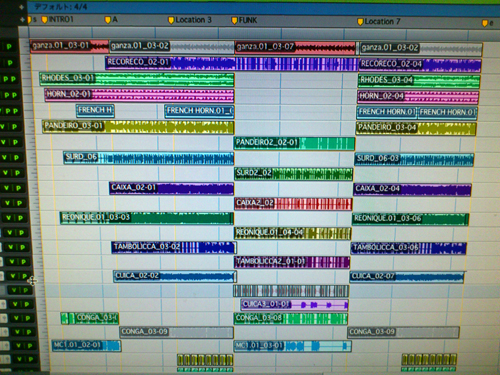Select the RHODES_03-01 clip

click(137, 79)
